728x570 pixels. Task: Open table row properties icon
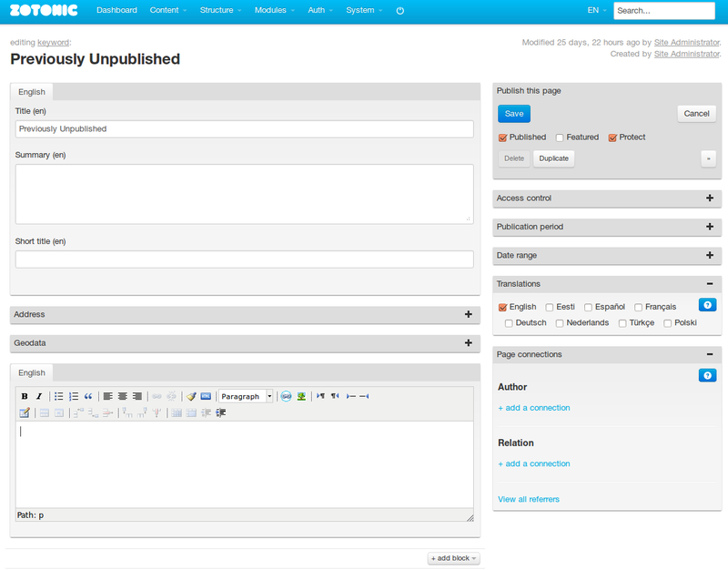(x=45, y=412)
